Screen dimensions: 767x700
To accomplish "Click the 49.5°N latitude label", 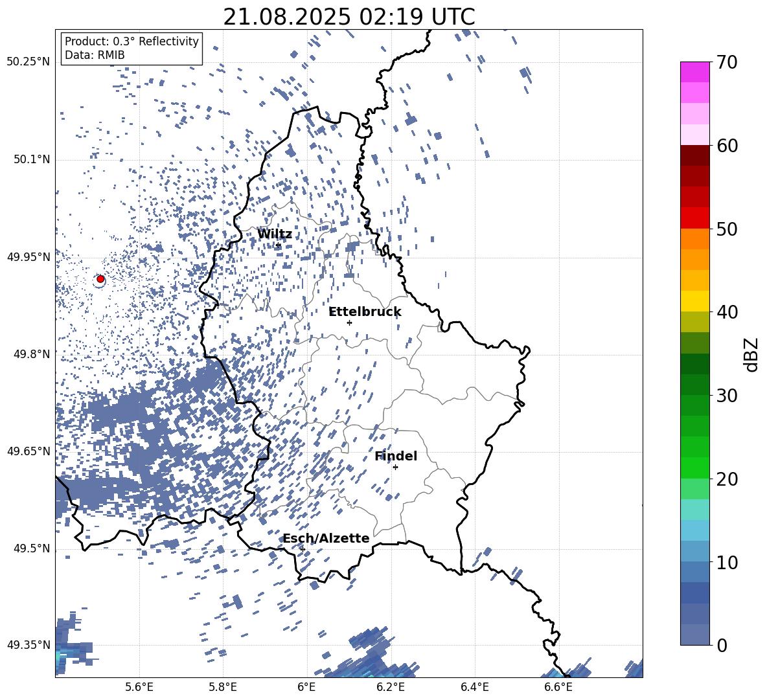I will [32, 548].
